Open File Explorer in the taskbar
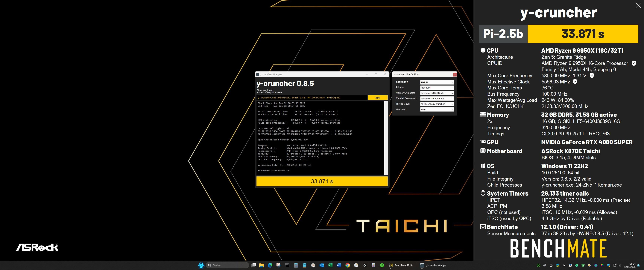Viewport: 644px width, 270px height. pyautogui.click(x=262, y=265)
